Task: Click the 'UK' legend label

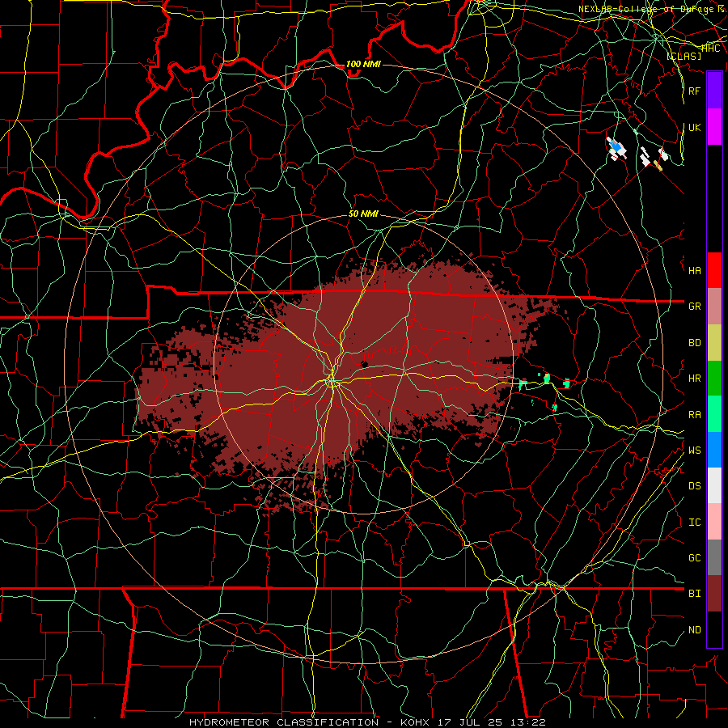Action: click(695, 127)
